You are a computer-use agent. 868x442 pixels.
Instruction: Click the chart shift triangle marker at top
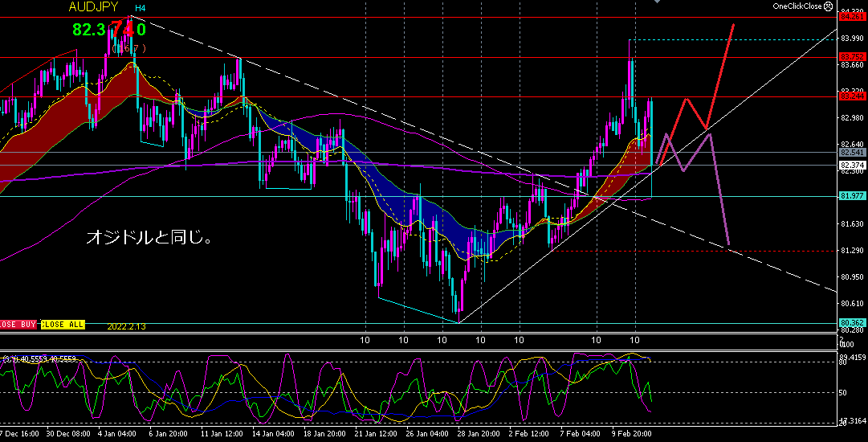click(x=657, y=2)
